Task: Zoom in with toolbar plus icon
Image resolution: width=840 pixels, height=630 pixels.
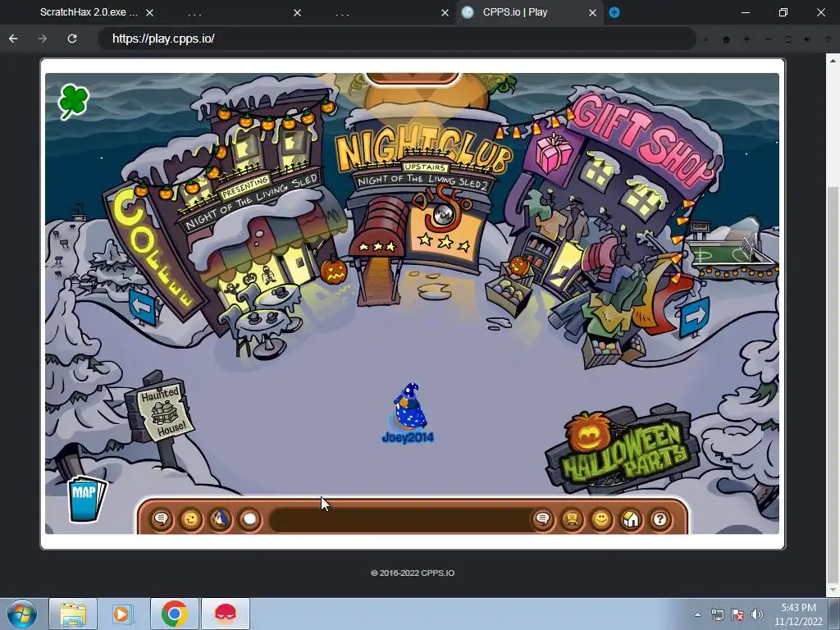Action: click(x=746, y=39)
